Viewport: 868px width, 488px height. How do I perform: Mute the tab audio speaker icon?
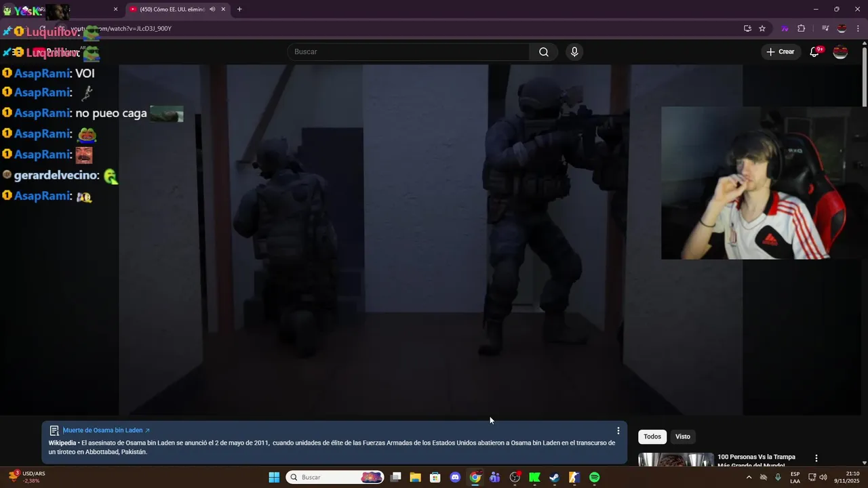point(212,9)
